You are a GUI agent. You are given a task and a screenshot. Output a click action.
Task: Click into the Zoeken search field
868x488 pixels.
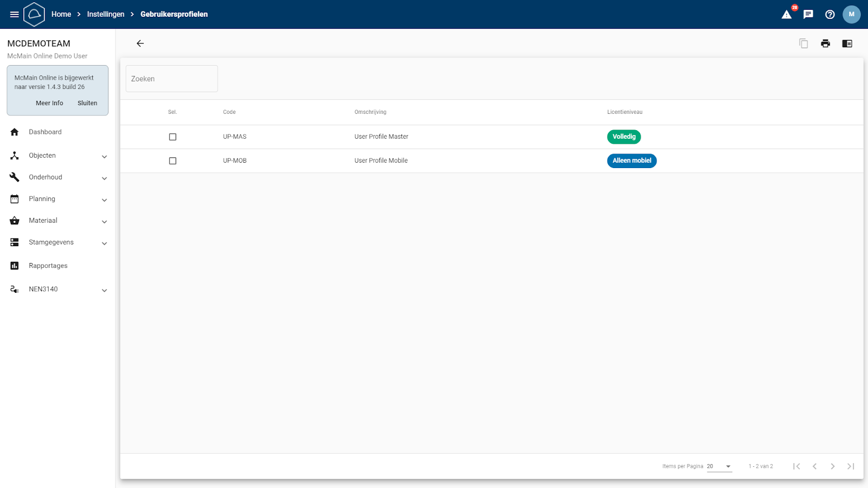pos(171,79)
